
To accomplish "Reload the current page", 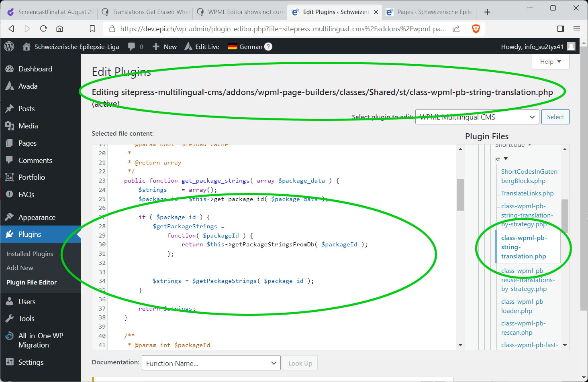I will point(43,28).
